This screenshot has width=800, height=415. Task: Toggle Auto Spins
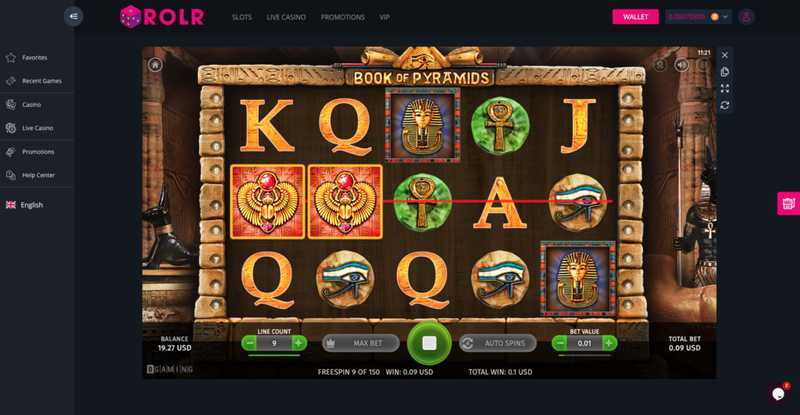tap(497, 343)
